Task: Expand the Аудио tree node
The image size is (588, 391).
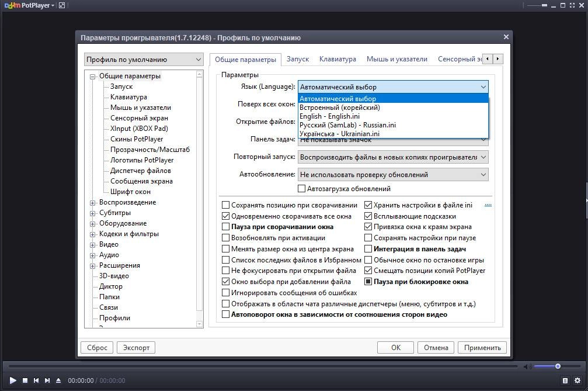Action: pyautogui.click(x=92, y=255)
